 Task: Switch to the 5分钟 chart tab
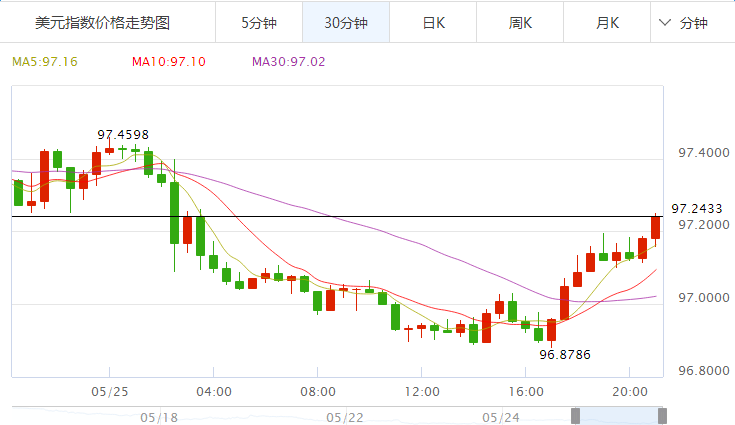pyautogui.click(x=257, y=22)
